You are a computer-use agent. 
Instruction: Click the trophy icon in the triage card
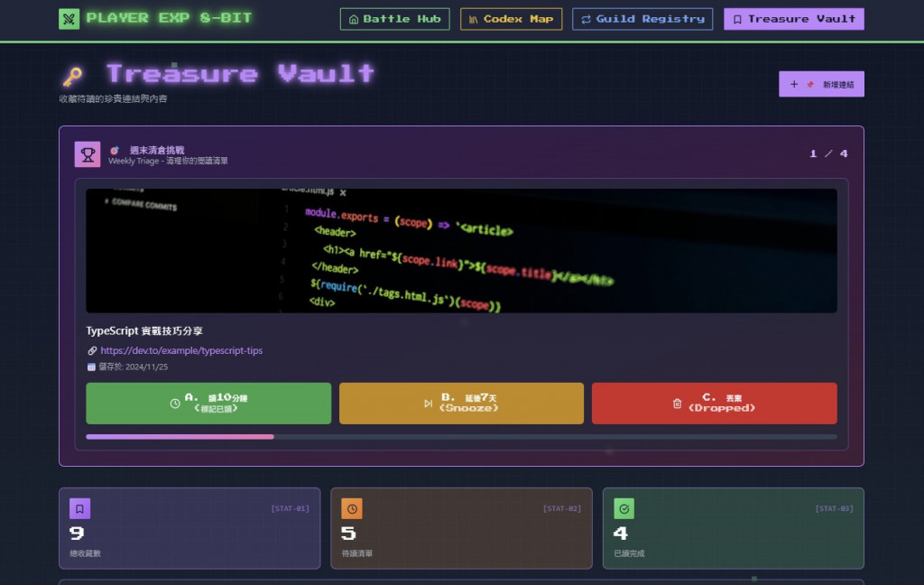click(x=88, y=154)
